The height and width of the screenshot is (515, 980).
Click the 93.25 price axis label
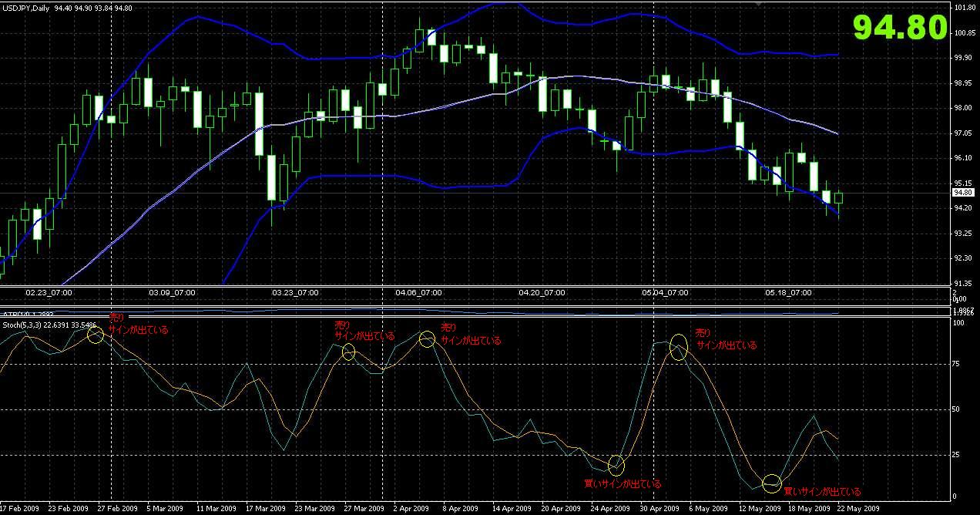coord(962,233)
